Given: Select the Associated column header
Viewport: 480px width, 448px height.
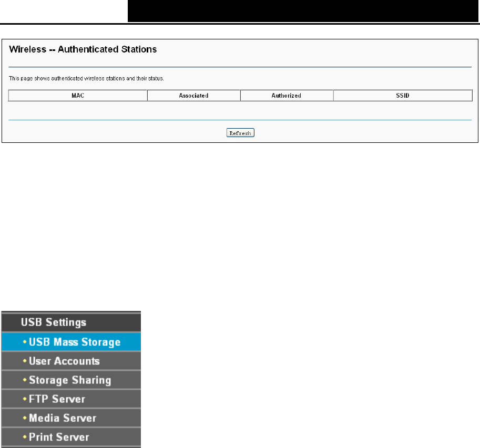Looking at the screenshot, I should tap(194, 96).
